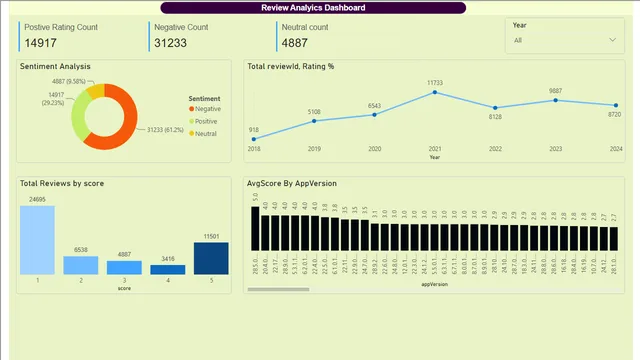Select the Negative legend marker in Sentiment
Screen dimensions: 640x360
(x=191, y=109)
